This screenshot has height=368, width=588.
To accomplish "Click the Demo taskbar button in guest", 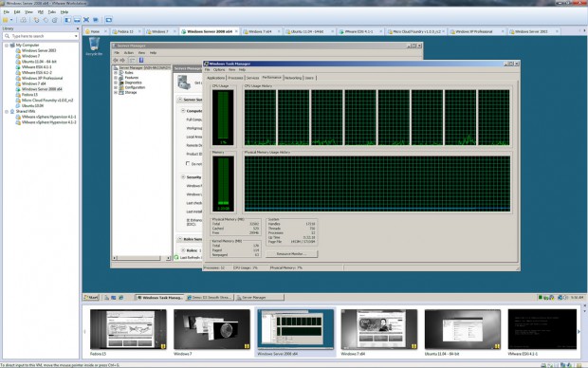I will coord(210,298).
